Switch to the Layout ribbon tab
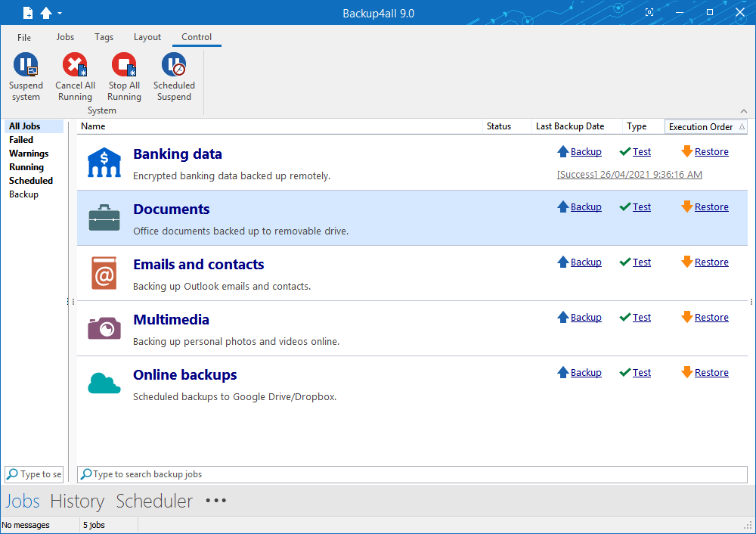756x534 pixels. (147, 37)
